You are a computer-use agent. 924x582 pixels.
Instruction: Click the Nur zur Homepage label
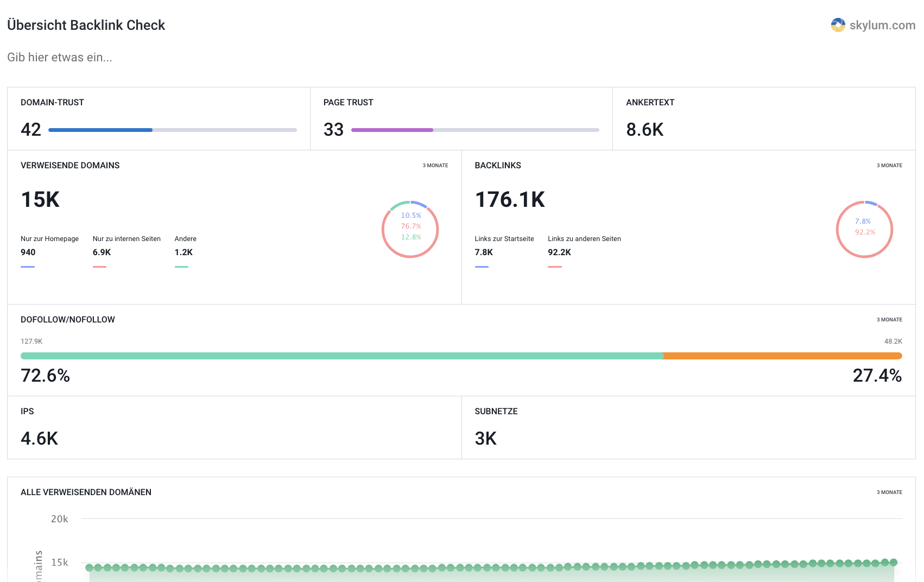click(49, 239)
